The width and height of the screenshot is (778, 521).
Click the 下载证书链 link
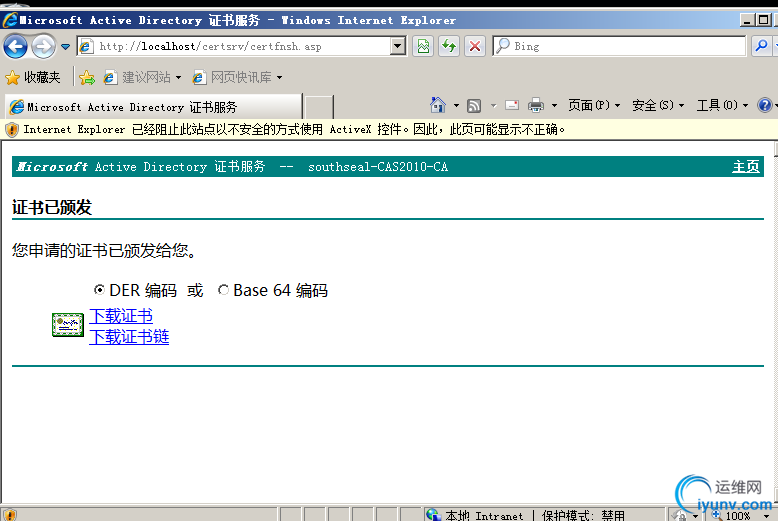coord(129,337)
